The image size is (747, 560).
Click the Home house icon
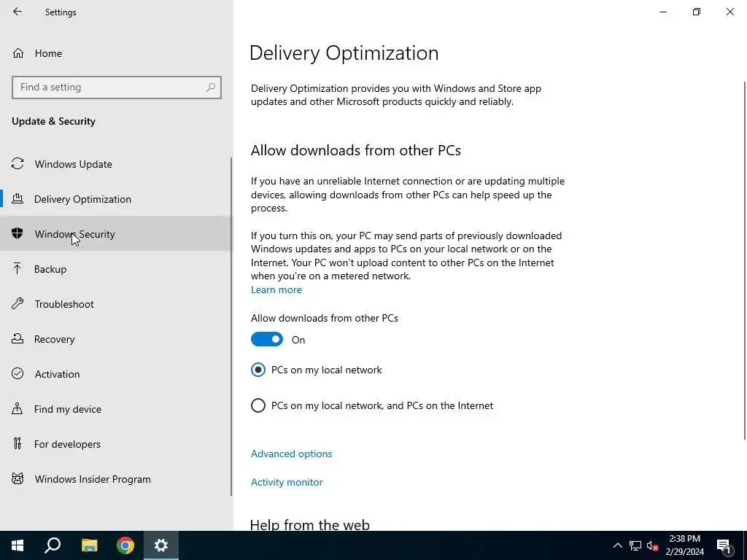[18, 52]
